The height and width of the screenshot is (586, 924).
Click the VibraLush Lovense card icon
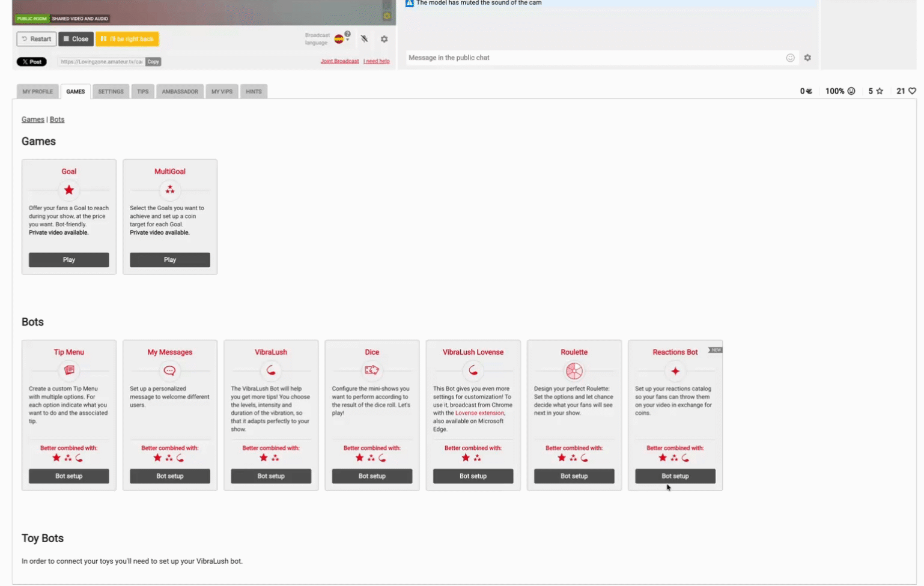pos(473,370)
